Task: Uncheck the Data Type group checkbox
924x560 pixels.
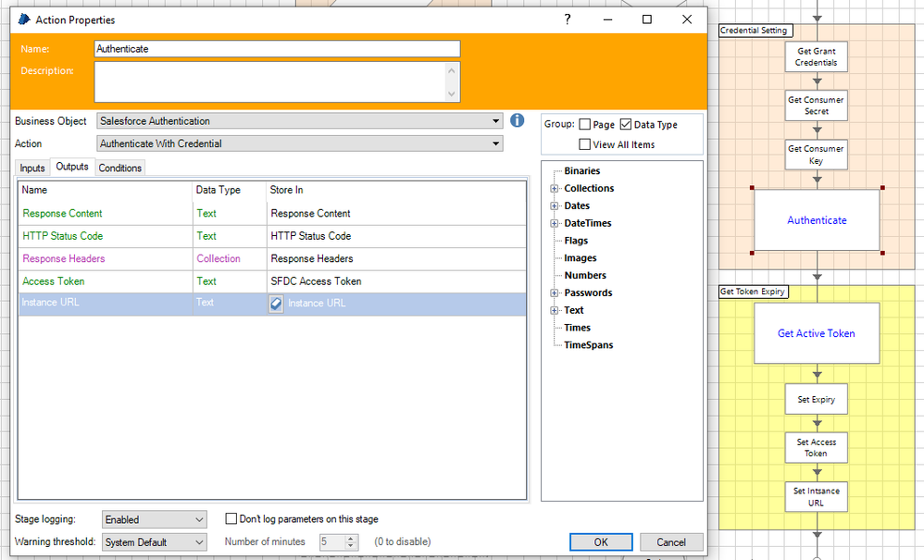Action: coord(626,125)
